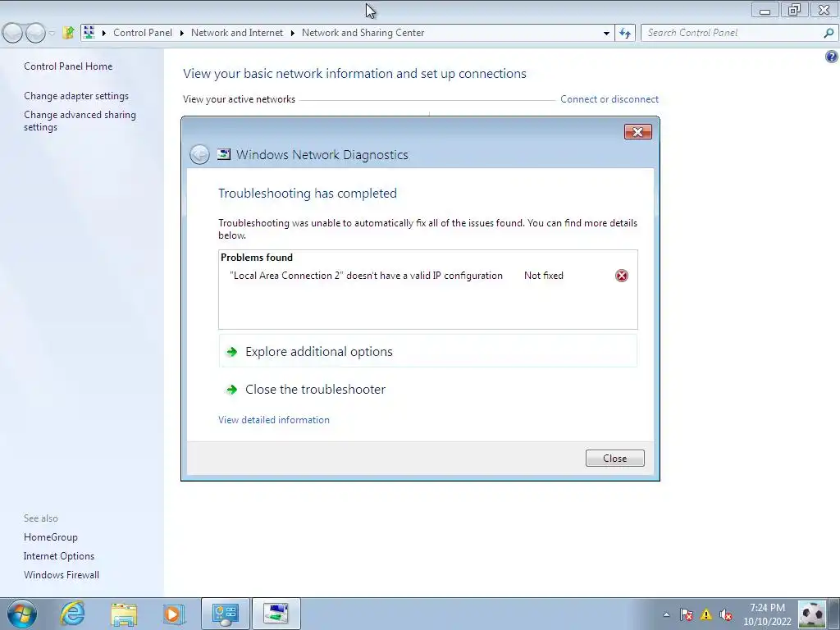The height and width of the screenshot is (630, 840).
Task: Click the up-folder icon near address bar
Action: 68,33
